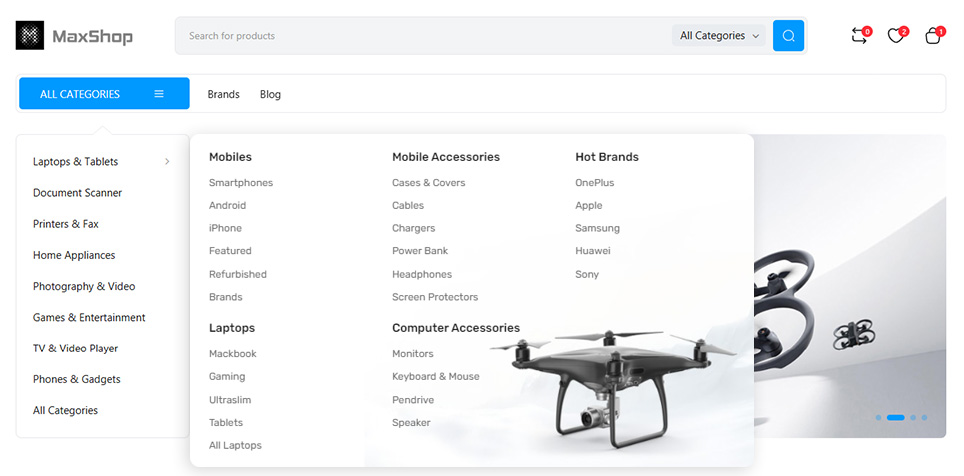Expand the All Categories search dropdown
The image size is (964, 476).
click(x=719, y=36)
